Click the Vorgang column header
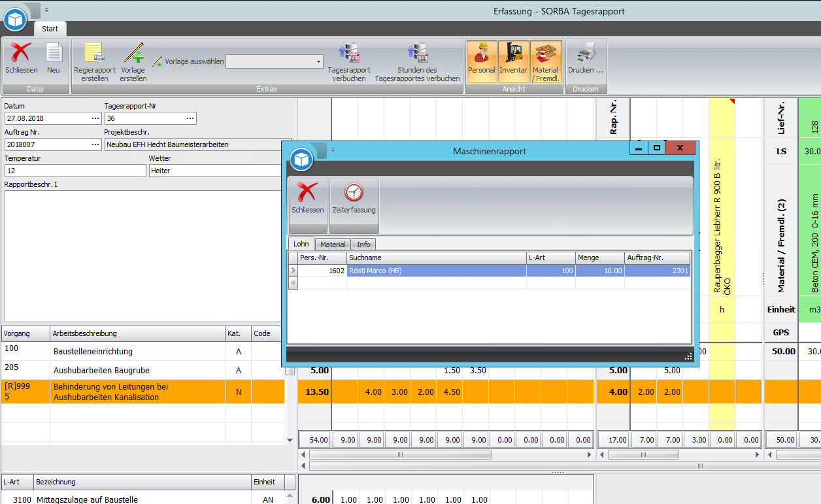821x504 pixels. point(25,333)
